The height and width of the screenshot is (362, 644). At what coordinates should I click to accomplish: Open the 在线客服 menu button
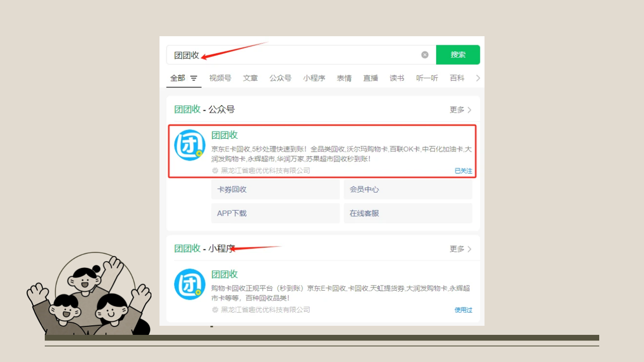coord(408,213)
